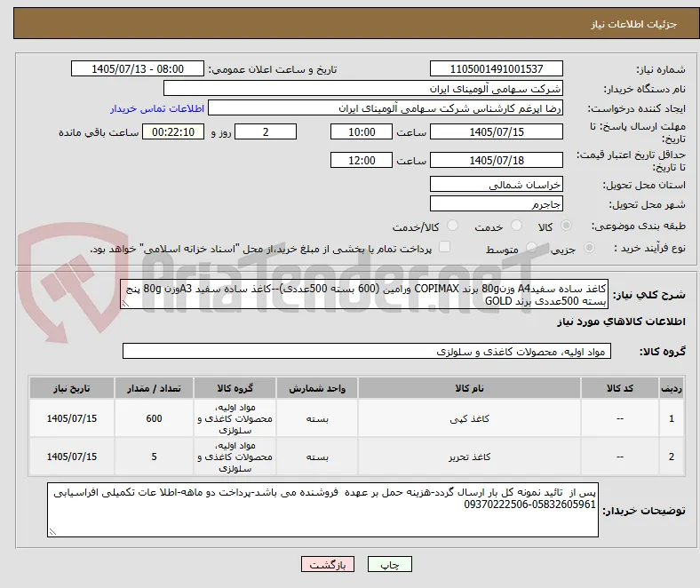Image resolution: width=700 pixels, height=588 pixels.
Task: Click the buyer organization name field
Action: [x=363, y=89]
